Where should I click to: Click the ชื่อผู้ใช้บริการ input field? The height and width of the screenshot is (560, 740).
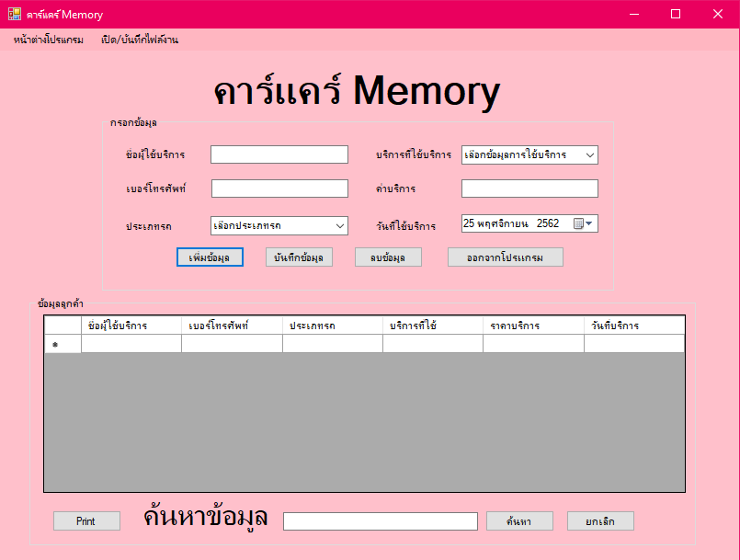tap(279, 154)
